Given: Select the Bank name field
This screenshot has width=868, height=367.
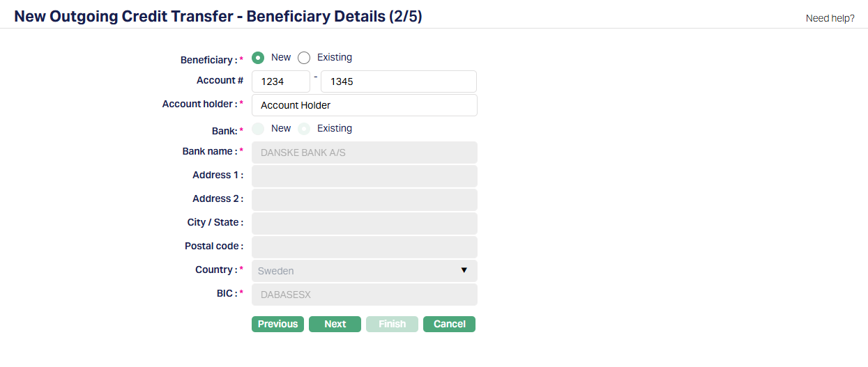Looking at the screenshot, I should click(364, 153).
